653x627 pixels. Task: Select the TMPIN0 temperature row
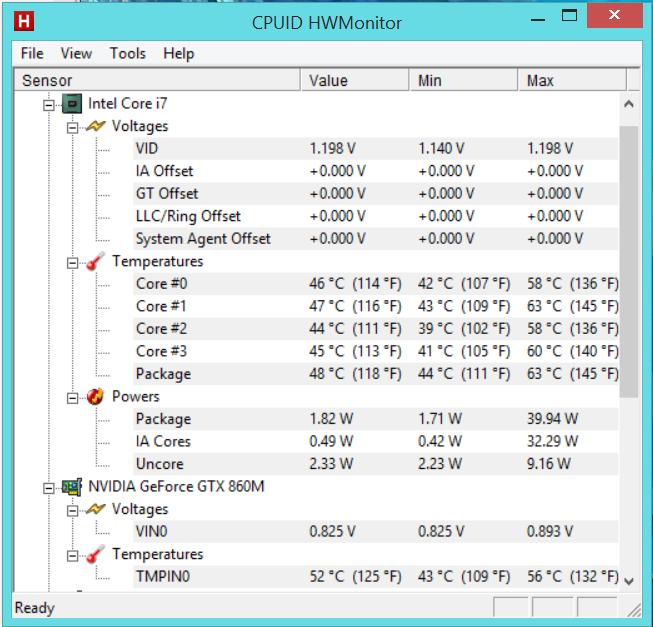[x=376, y=577]
